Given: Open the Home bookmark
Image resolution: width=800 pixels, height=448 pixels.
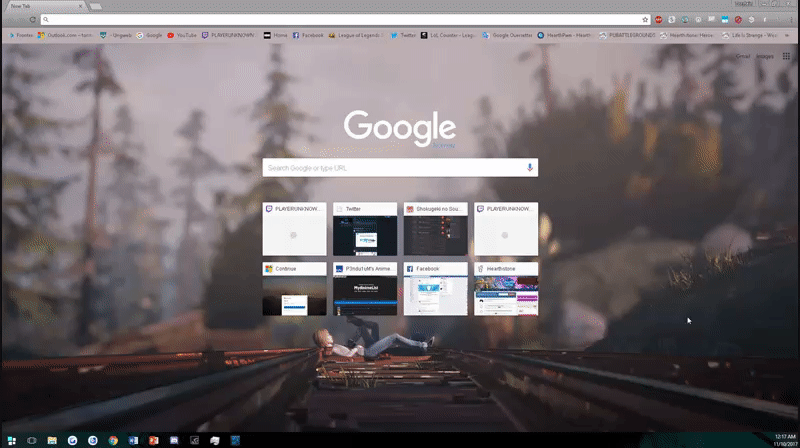Looking at the screenshot, I should click(x=276, y=35).
